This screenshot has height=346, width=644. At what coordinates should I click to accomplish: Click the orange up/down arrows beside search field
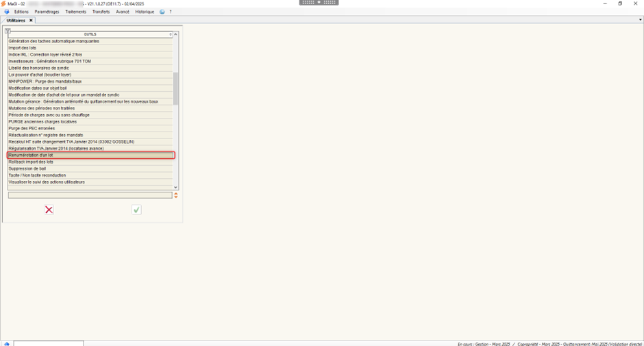(176, 195)
